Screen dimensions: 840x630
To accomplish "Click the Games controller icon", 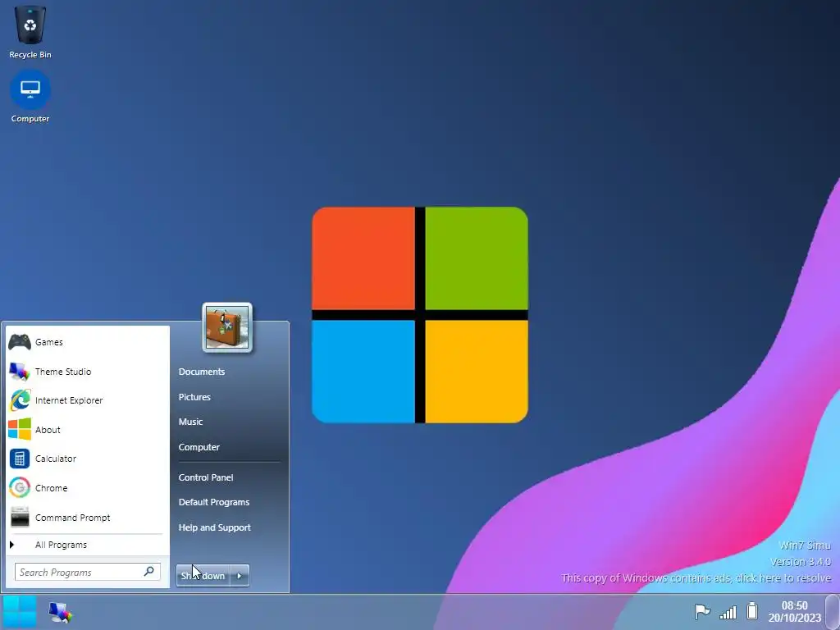I will point(20,342).
